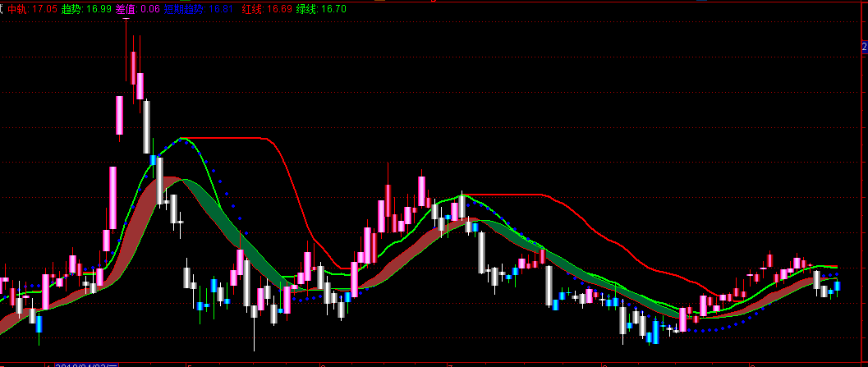Click the blue highlighted price label on right axis
Image resolution: width=868 pixels, height=367 pixels.
click(x=863, y=48)
